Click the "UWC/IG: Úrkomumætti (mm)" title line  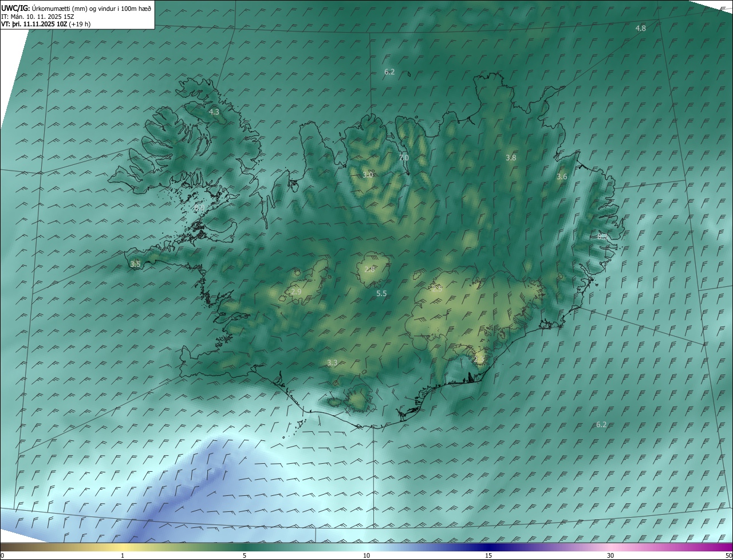click(x=76, y=8)
